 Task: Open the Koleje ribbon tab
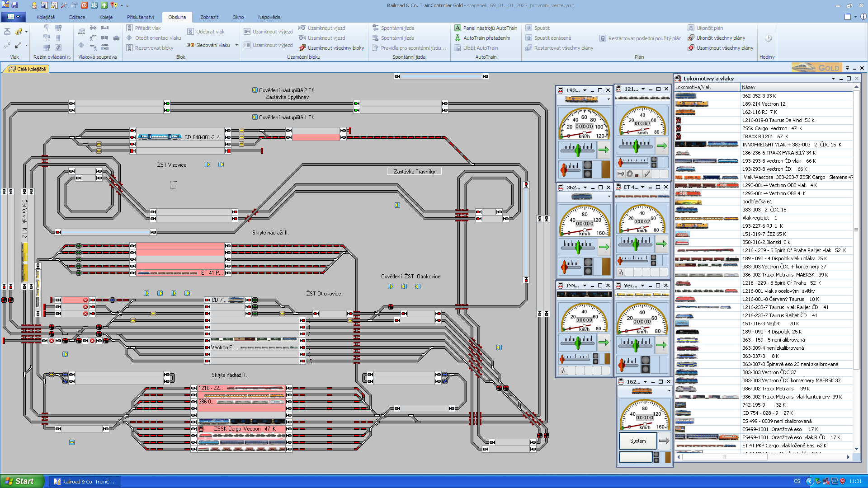coord(106,17)
